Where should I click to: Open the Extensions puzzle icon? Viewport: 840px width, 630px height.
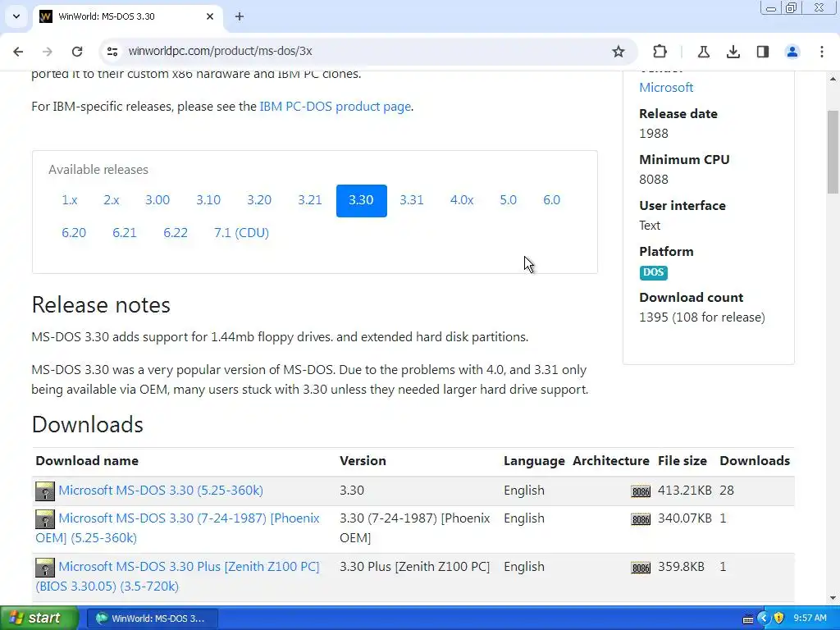point(660,52)
